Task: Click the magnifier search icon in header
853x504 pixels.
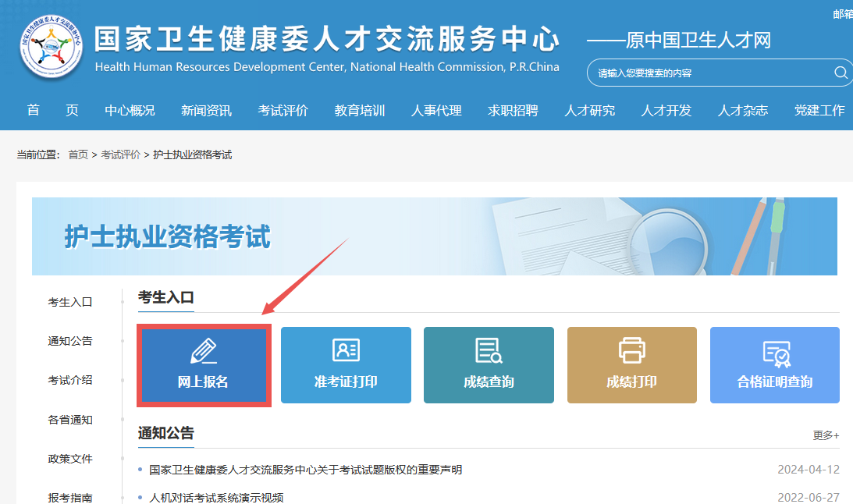Action: [x=841, y=73]
